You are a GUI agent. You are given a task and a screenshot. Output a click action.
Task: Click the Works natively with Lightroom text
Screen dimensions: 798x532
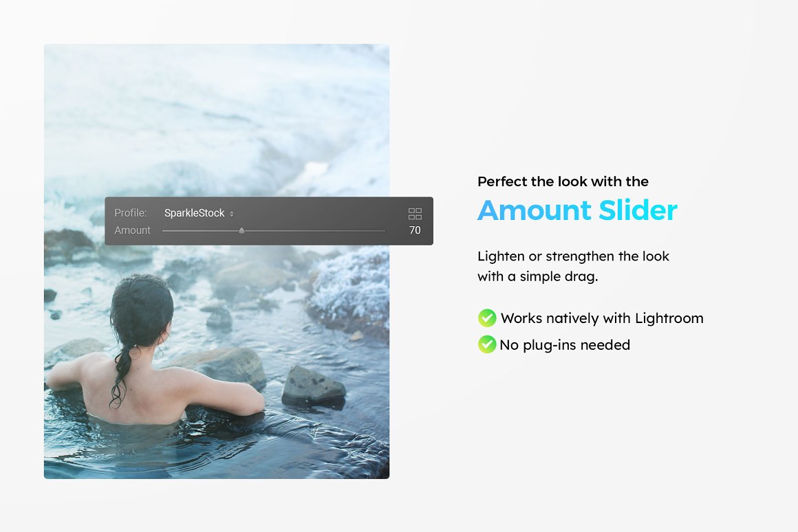(x=602, y=318)
